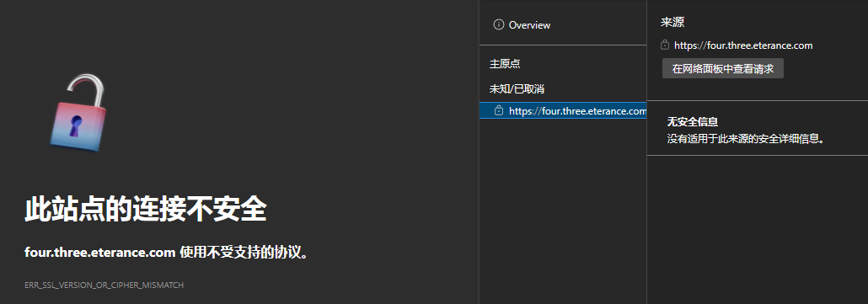Click the 没有适用于此来源的安全详细信息 text
Screen dimensions: 868x304
746,138
